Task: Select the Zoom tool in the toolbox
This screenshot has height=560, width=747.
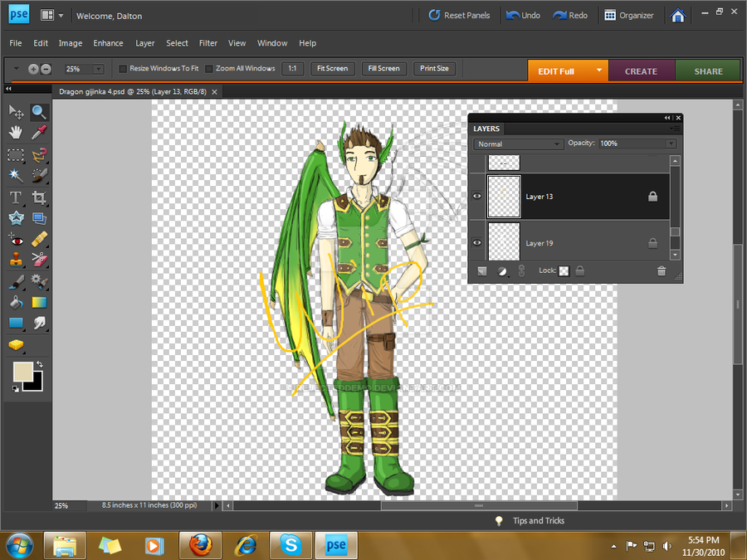Action: [38, 112]
